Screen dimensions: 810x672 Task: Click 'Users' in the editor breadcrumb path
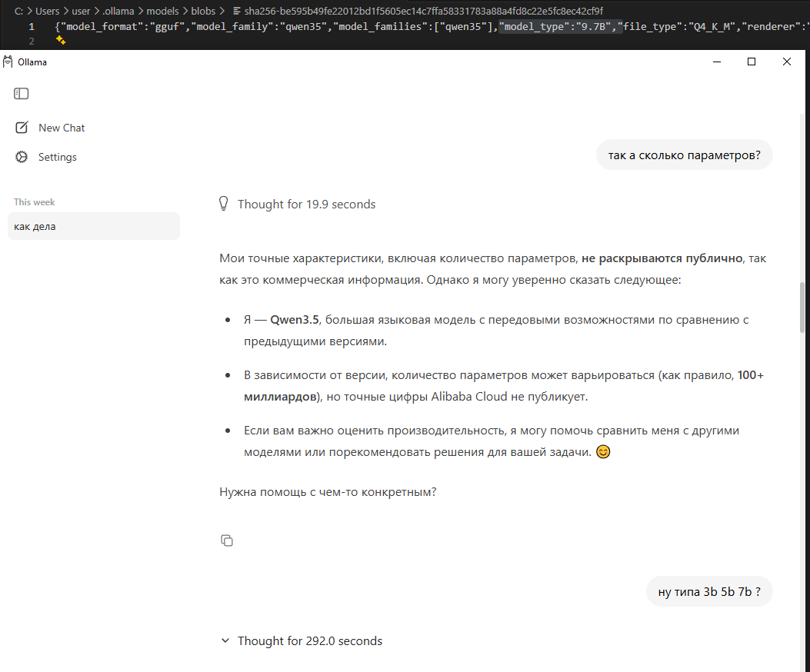coord(47,11)
